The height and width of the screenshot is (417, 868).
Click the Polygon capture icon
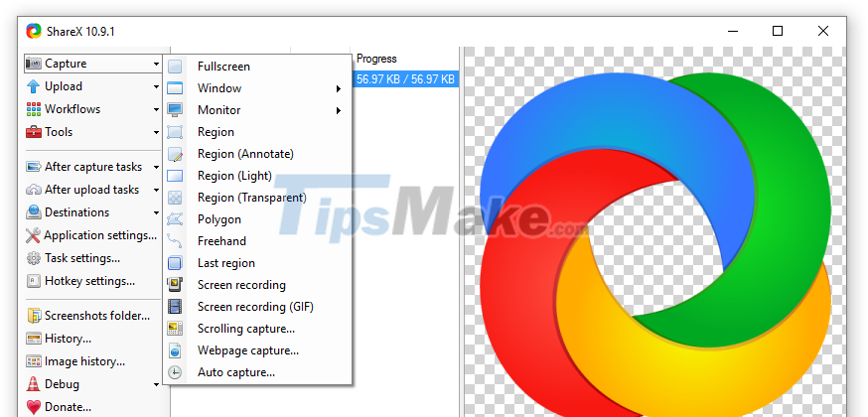175,219
